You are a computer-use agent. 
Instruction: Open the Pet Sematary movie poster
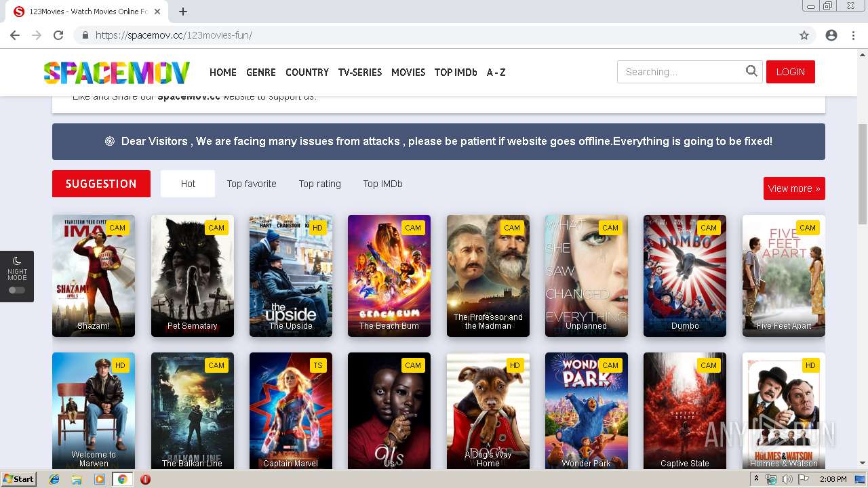[193, 276]
